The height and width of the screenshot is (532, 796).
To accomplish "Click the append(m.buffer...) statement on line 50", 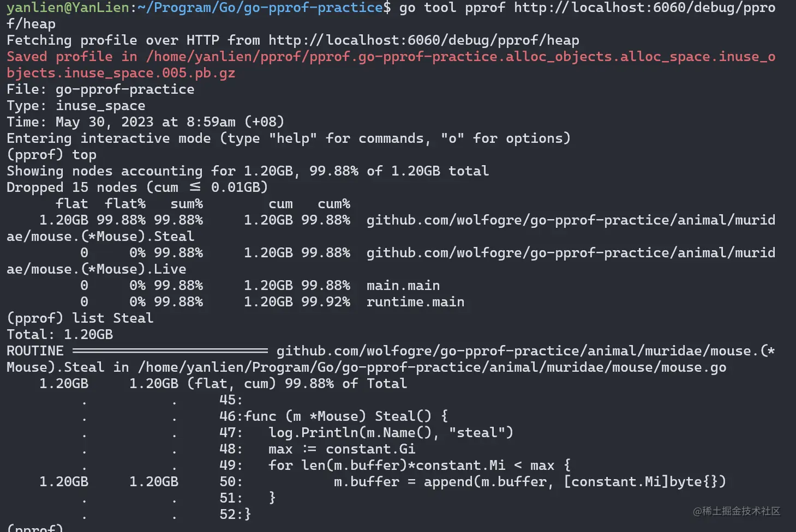I will 529,482.
